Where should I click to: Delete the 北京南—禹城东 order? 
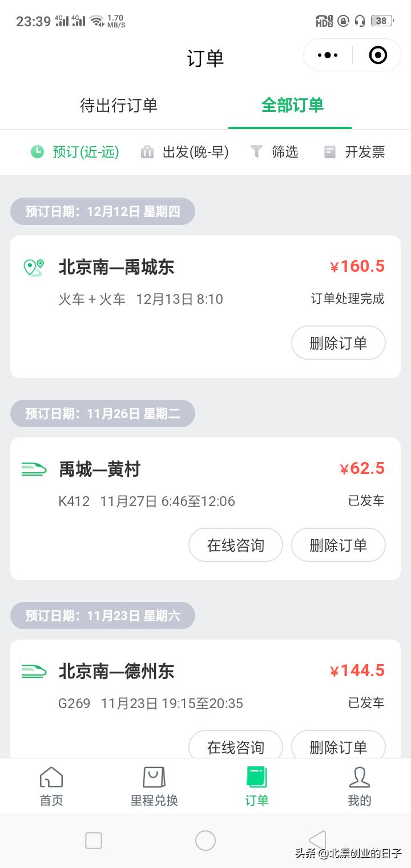pyautogui.click(x=338, y=343)
